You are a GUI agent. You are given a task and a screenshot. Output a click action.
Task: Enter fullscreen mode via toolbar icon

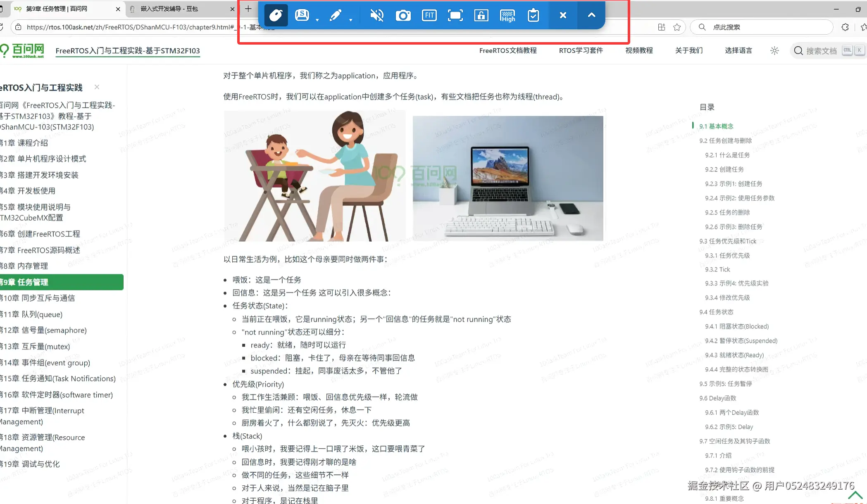[455, 16]
